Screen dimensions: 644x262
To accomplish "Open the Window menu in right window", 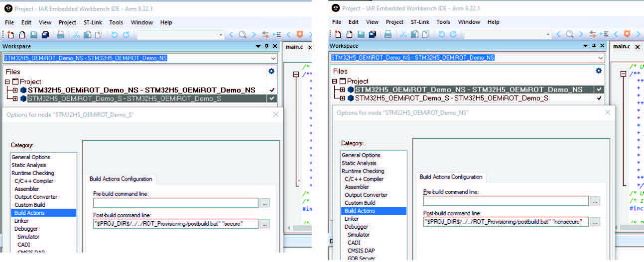I will (x=469, y=22).
